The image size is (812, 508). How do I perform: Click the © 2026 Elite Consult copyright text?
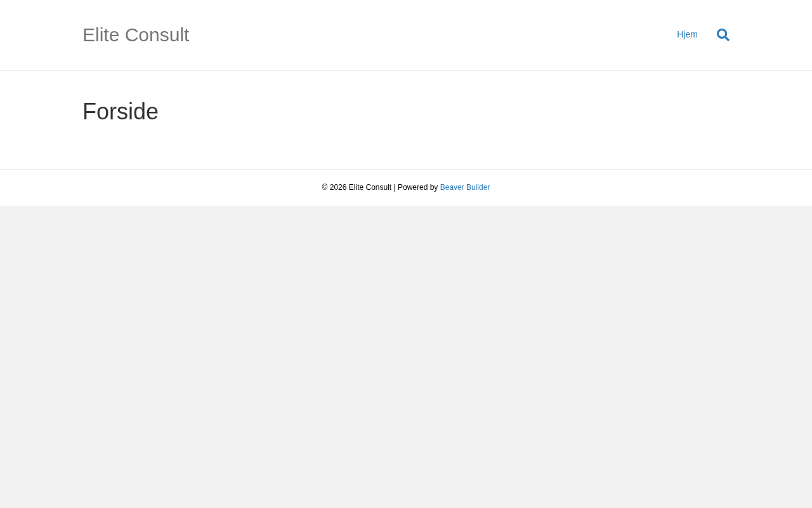pyautogui.click(x=357, y=187)
